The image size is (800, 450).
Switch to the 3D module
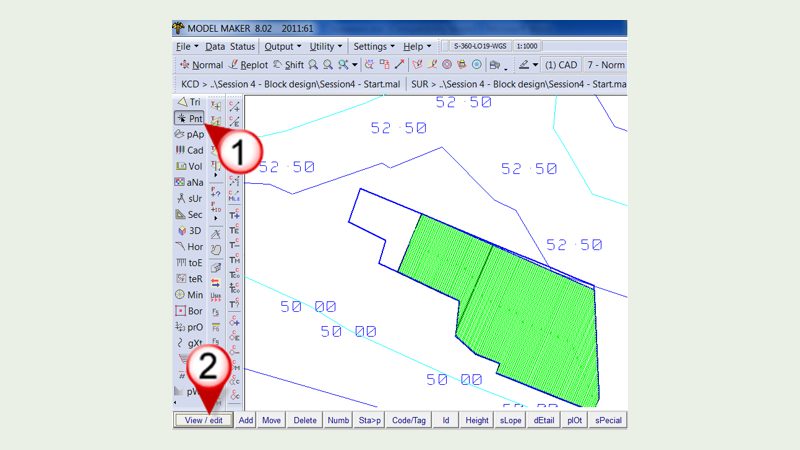click(189, 231)
